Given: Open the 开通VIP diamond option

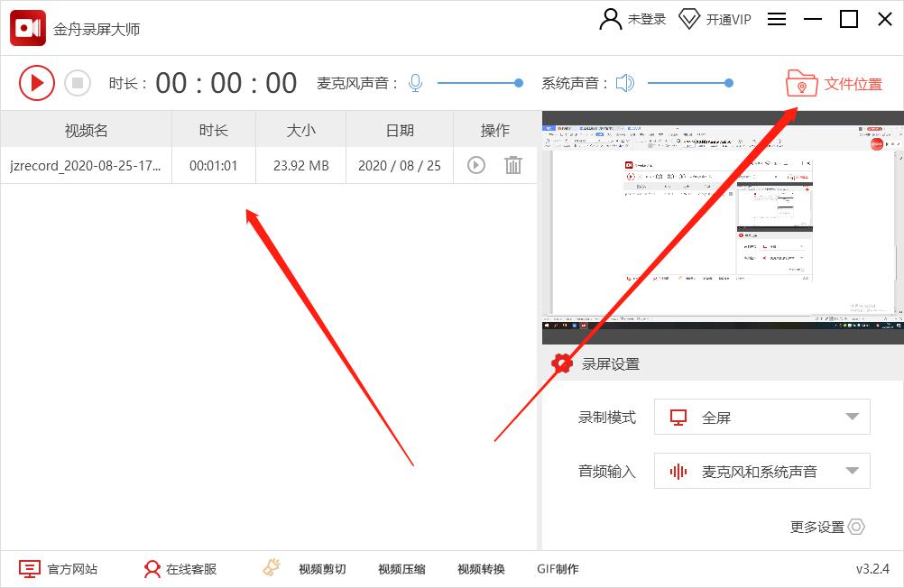Looking at the screenshot, I should tap(715, 19).
